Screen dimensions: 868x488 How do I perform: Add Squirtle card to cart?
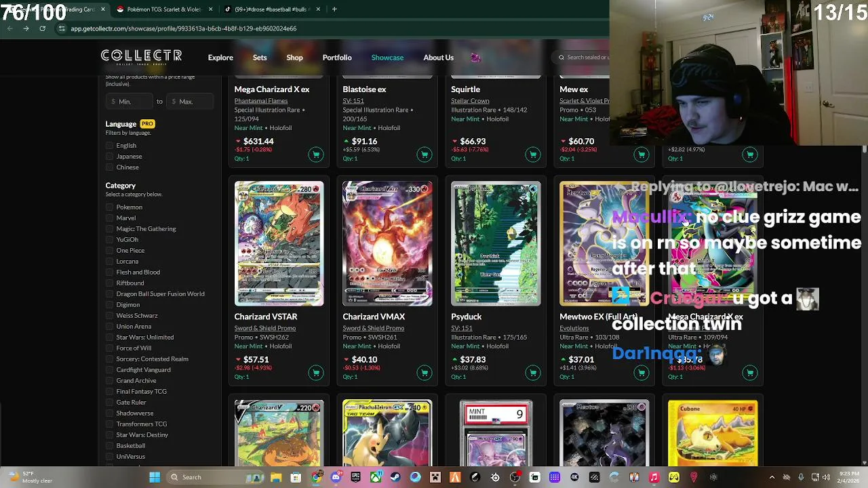click(533, 155)
